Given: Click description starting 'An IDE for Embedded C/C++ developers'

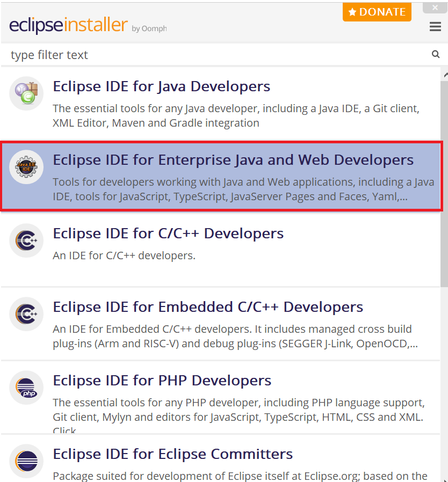Looking at the screenshot, I should [235, 337].
